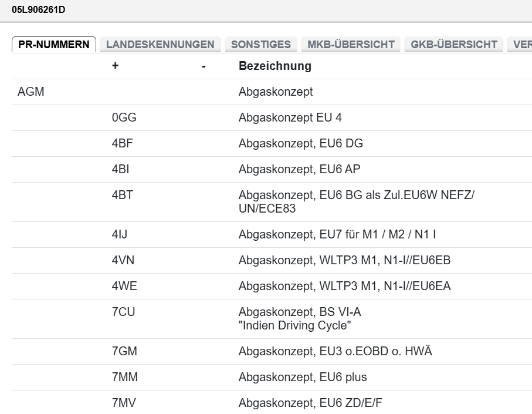Select the 7GM PR number
This screenshot has height=414, width=532.
pyautogui.click(x=125, y=352)
